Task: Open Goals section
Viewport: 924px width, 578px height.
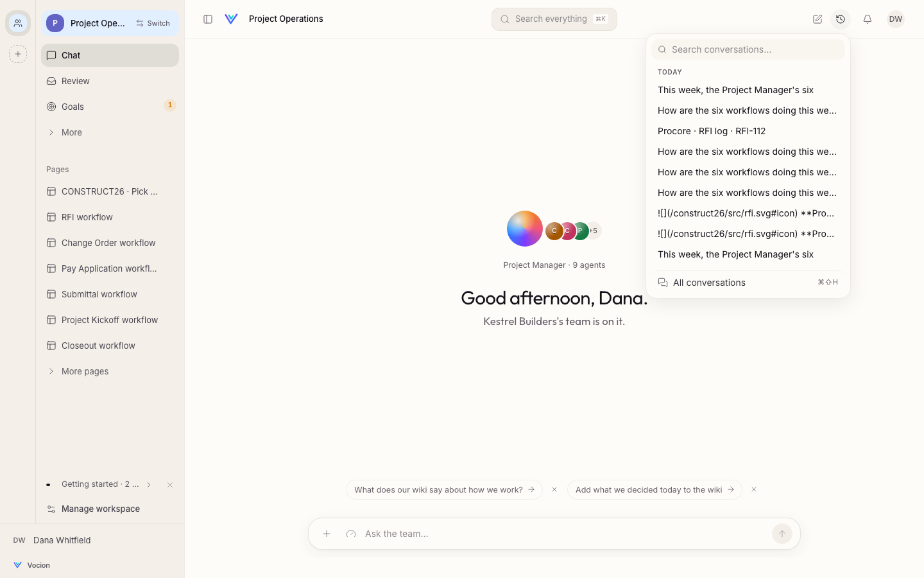Action: point(110,107)
